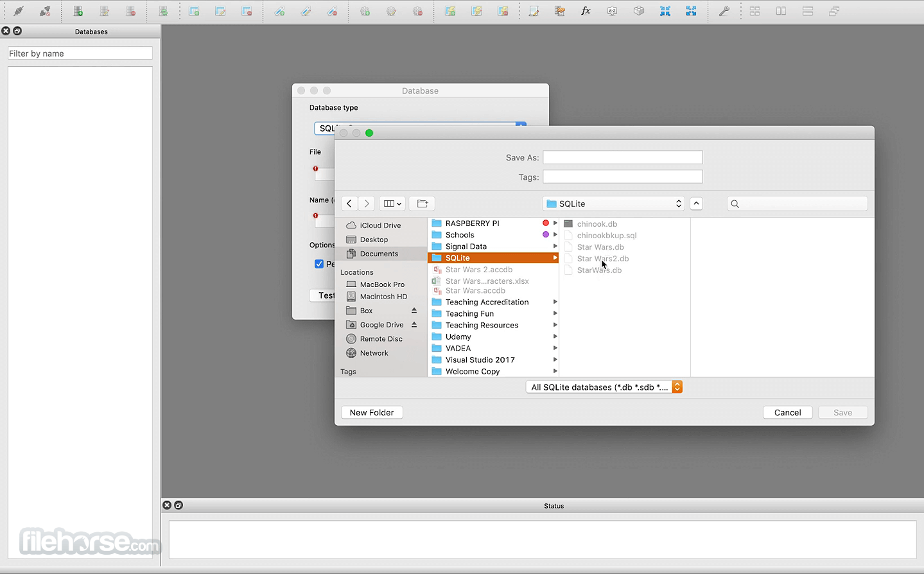
Task: Toggle the Options checkbox in the Database dialog
Action: click(x=319, y=264)
